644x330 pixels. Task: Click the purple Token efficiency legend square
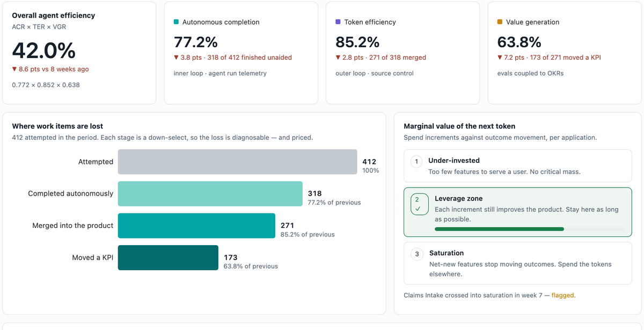click(x=338, y=22)
